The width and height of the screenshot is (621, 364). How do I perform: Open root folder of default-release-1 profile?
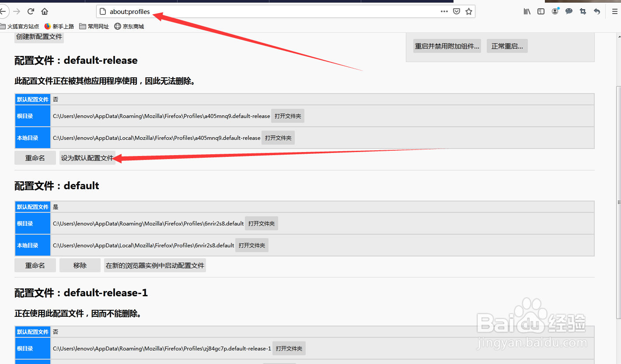tap(289, 348)
